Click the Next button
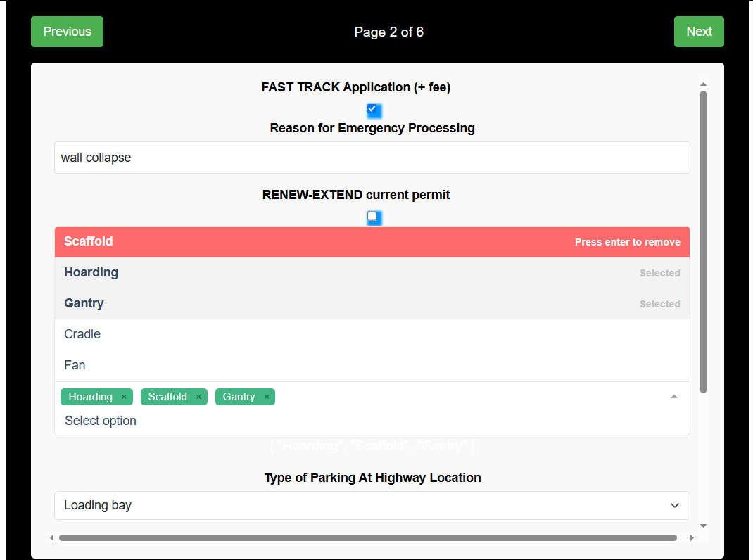Screen dimensions: 753x560 point(699,32)
